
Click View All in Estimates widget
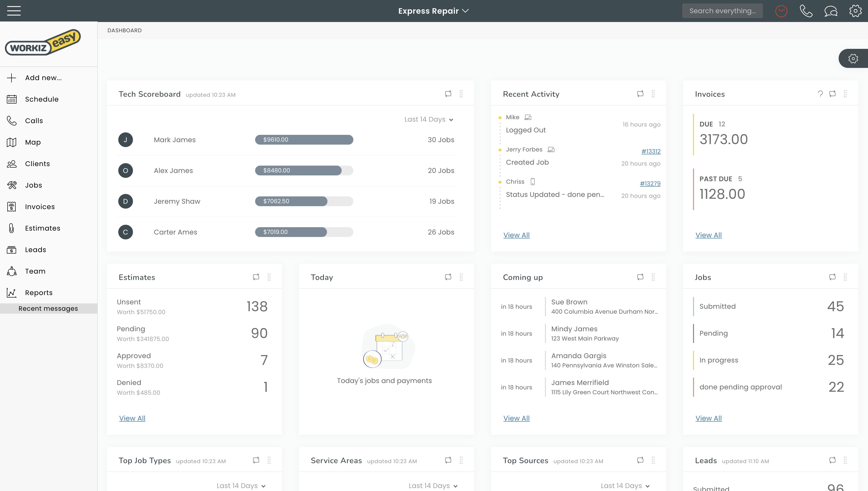point(132,418)
